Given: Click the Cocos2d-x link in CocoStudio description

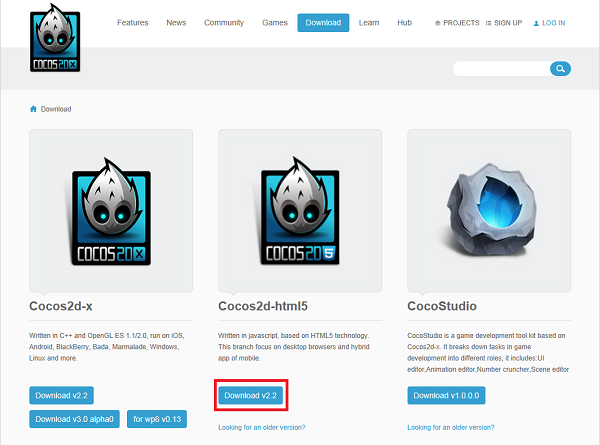Looking at the screenshot, I should pyautogui.click(x=424, y=347).
